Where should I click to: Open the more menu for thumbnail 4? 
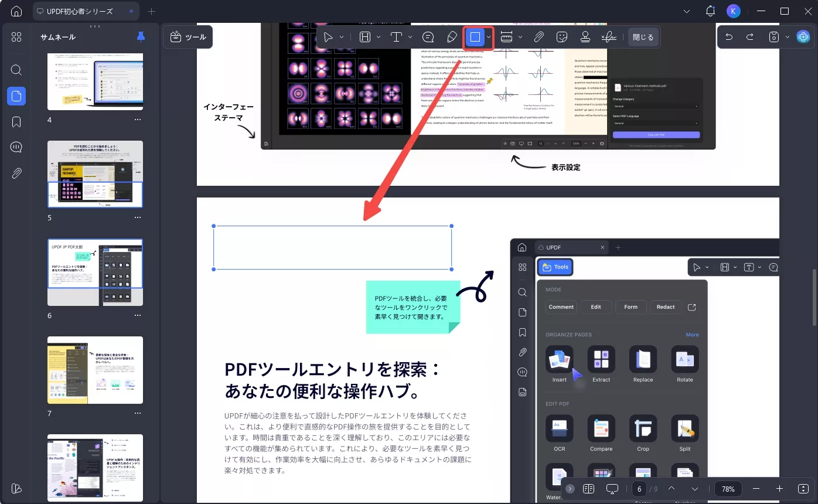[x=138, y=120]
